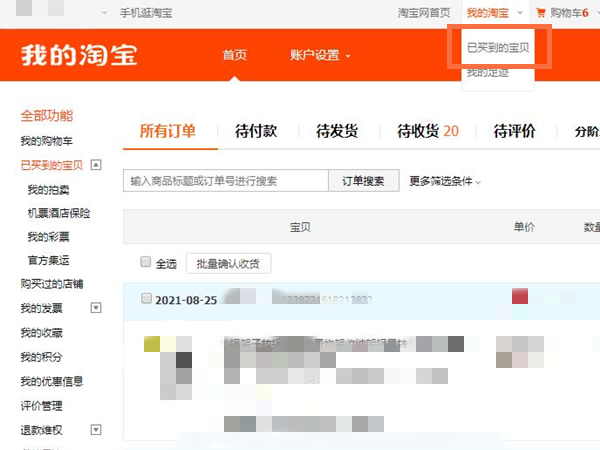
Task: Go to 首页 in the orange navigation
Action: pos(235,55)
